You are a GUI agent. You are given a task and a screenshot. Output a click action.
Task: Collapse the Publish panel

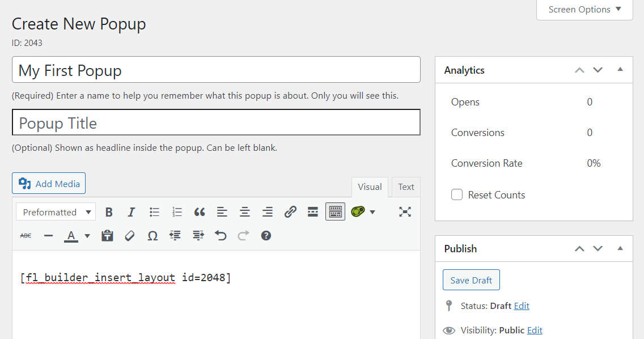click(x=620, y=248)
